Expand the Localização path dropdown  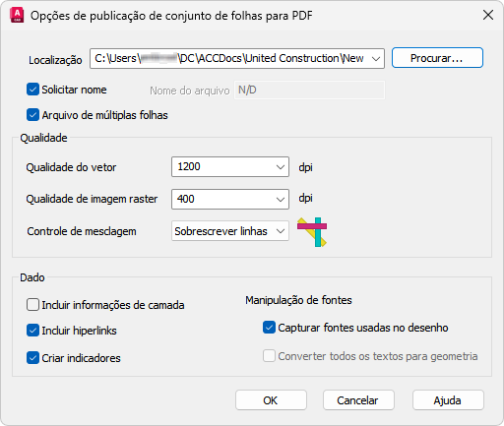tap(376, 59)
